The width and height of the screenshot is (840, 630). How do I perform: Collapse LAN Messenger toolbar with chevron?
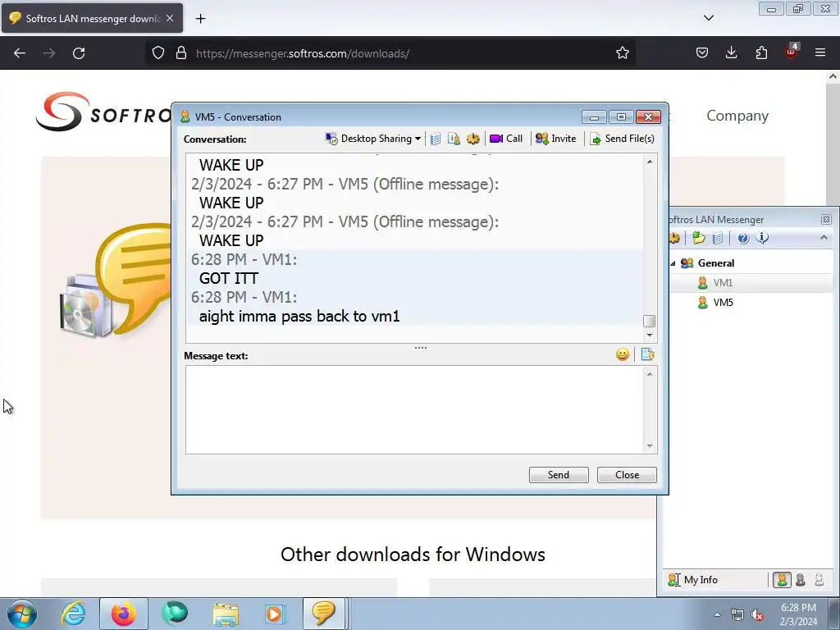(x=824, y=237)
